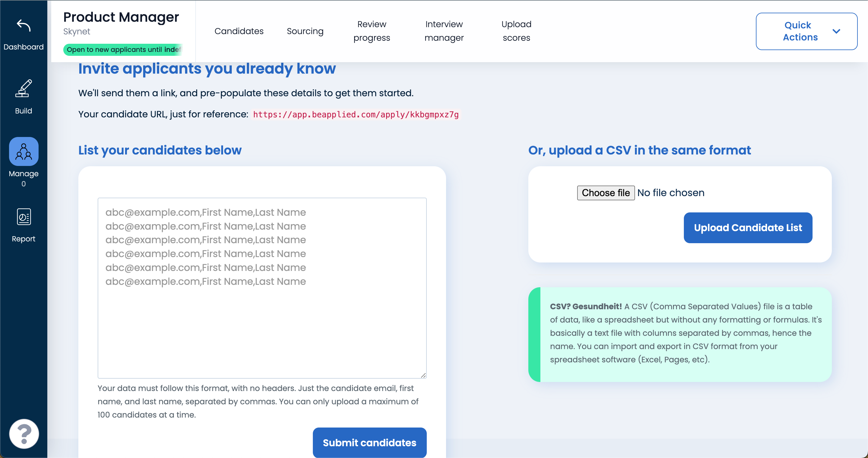This screenshot has width=868, height=458.
Task: Click the textarea resize handle corner
Action: (x=423, y=375)
